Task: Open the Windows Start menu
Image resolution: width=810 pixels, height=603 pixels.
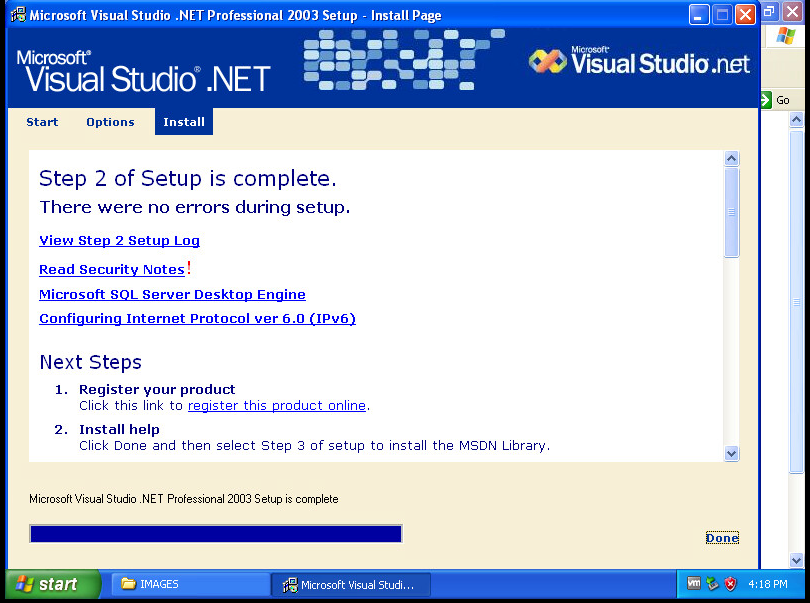Action: click(x=52, y=584)
